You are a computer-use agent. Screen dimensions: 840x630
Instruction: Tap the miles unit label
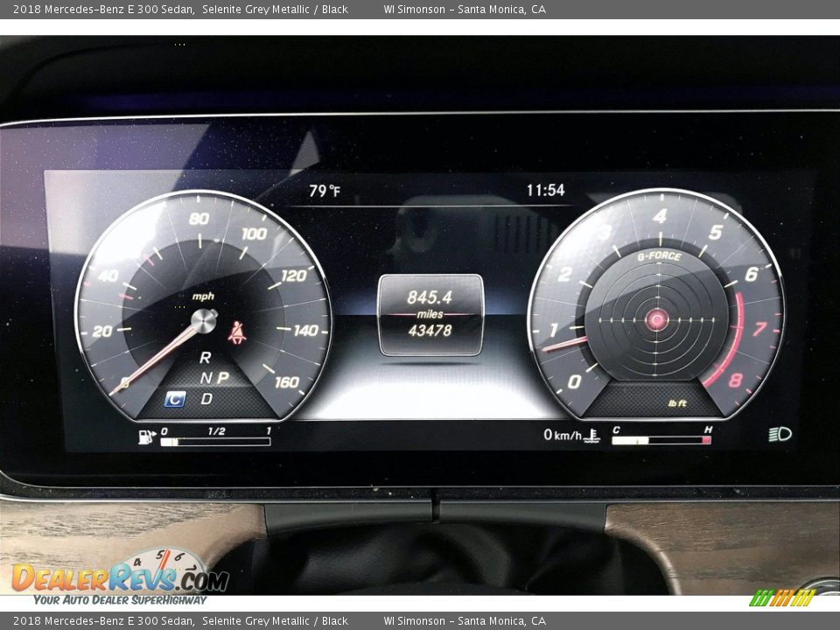click(x=430, y=314)
